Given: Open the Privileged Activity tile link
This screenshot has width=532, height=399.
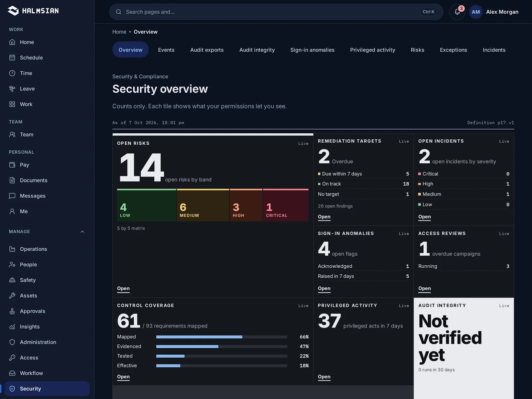Looking at the screenshot, I should (x=324, y=377).
